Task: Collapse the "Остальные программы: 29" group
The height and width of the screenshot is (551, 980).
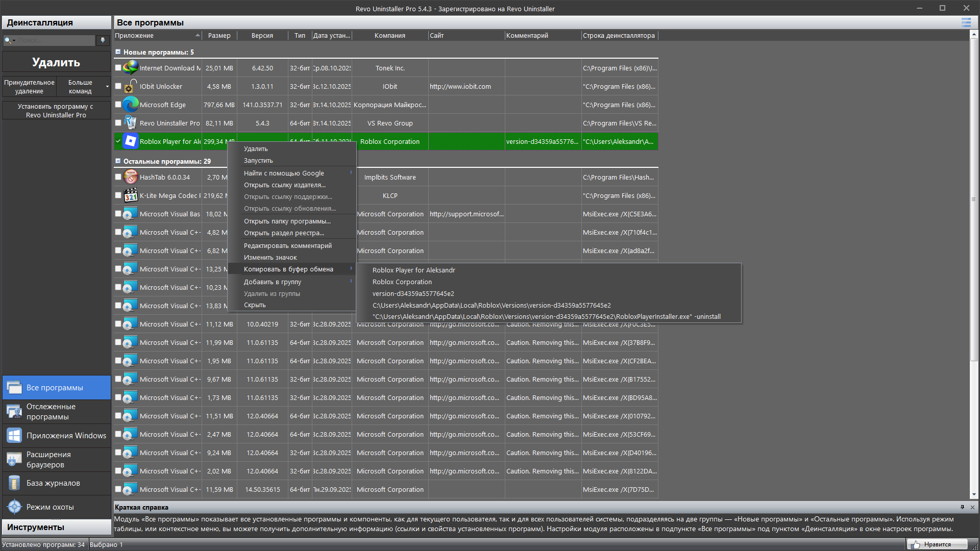Action: pyautogui.click(x=118, y=161)
